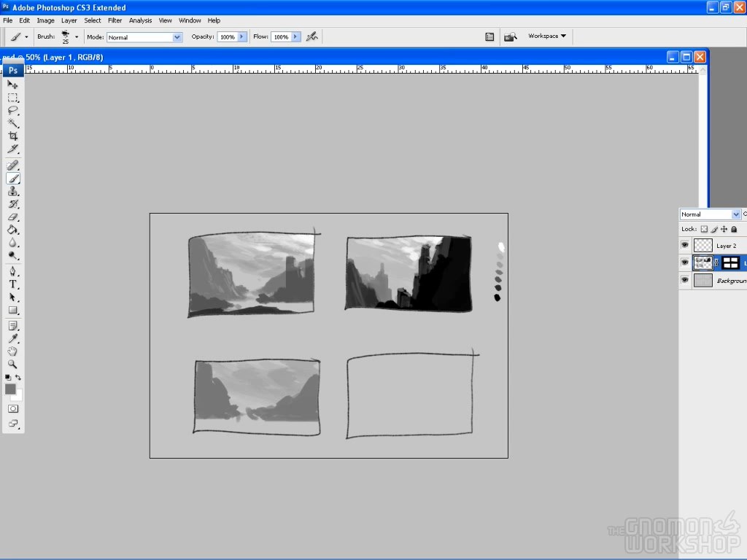Toggle lock transparent pixels for layer
Image resolution: width=747 pixels, height=560 pixels.
pyautogui.click(x=704, y=229)
